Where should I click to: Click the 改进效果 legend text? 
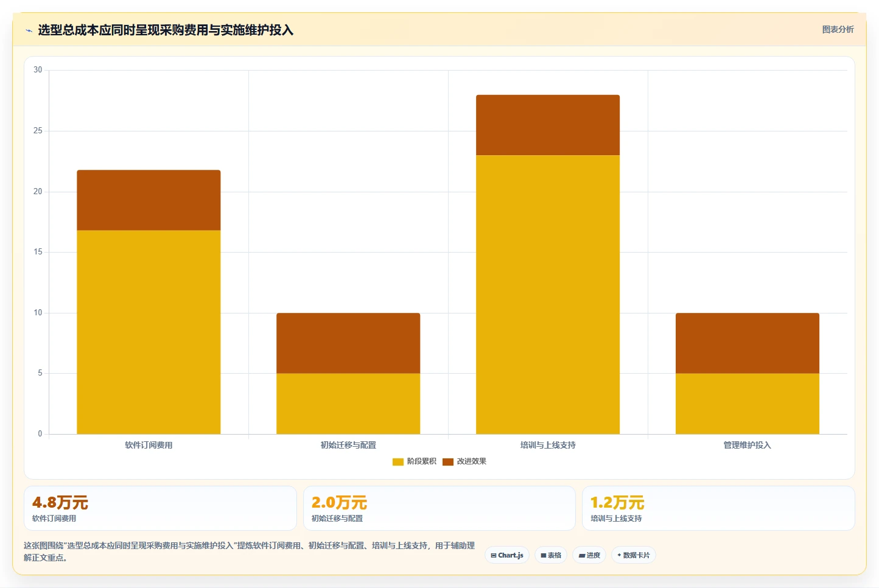tap(472, 461)
